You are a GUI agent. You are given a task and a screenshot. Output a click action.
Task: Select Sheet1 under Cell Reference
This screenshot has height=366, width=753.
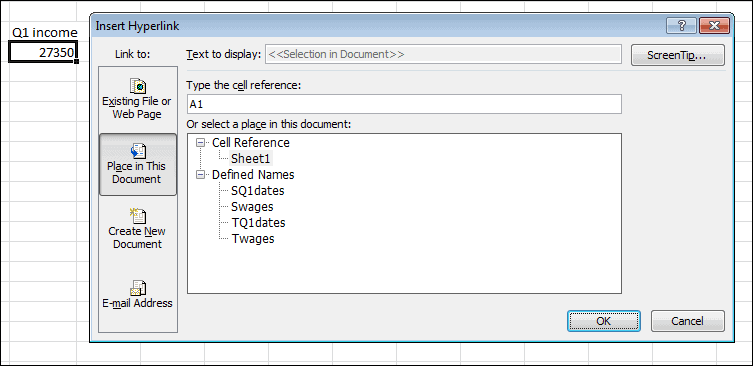coord(251,159)
